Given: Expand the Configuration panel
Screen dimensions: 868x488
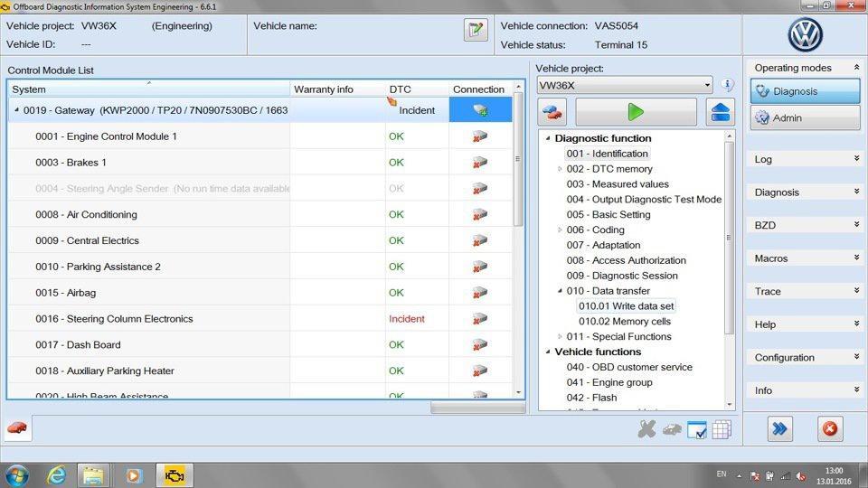Looking at the screenshot, I should [x=856, y=357].
